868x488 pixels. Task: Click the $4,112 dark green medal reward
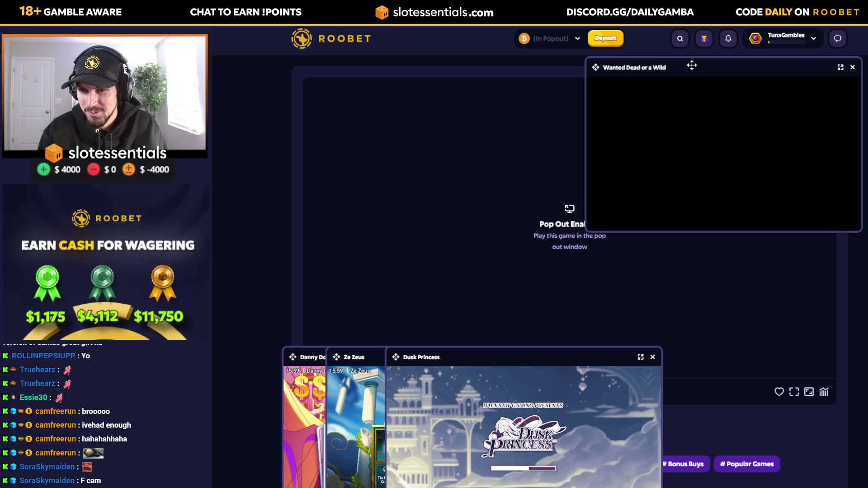(102, 283)
